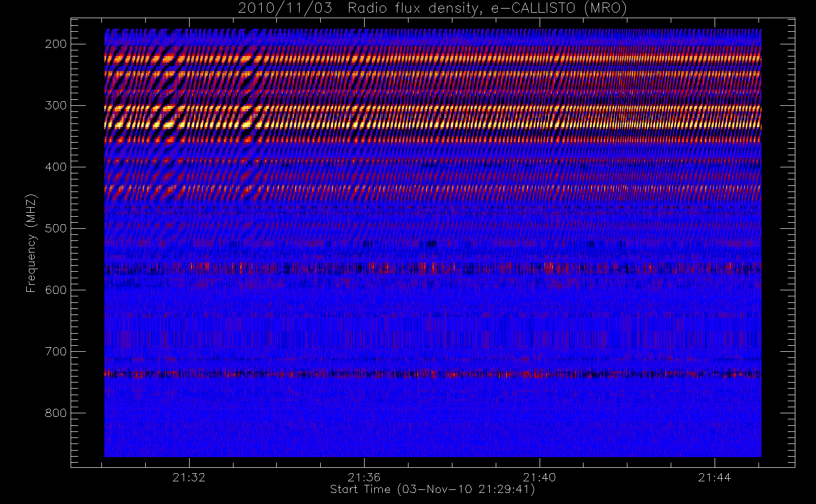Click the 200 frequency tick label

pos(55,44)
